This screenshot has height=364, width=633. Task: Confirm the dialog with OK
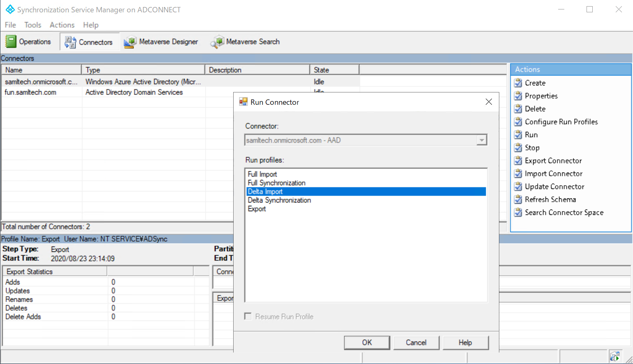tap(367, 343)
